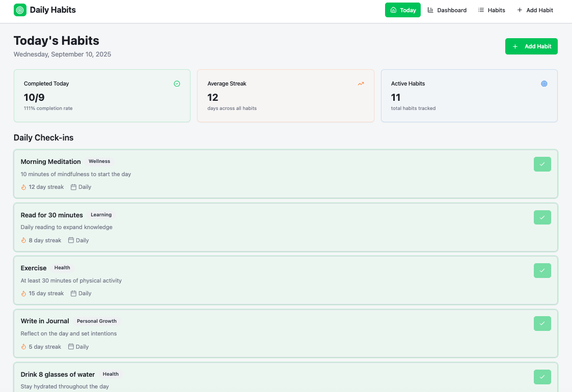Click the Daily Habits target logo icon
Screen dimensions: 572x392
coord(20,10)
